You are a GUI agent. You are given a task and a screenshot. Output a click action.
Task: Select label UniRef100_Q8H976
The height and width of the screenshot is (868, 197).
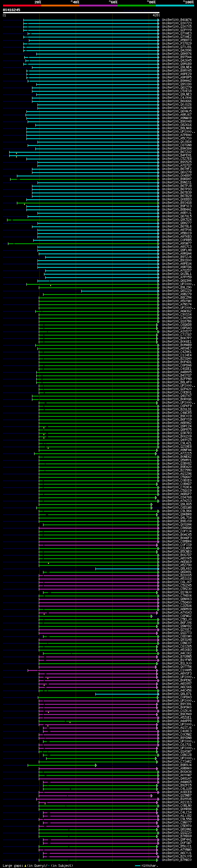(x=177, y=54)
